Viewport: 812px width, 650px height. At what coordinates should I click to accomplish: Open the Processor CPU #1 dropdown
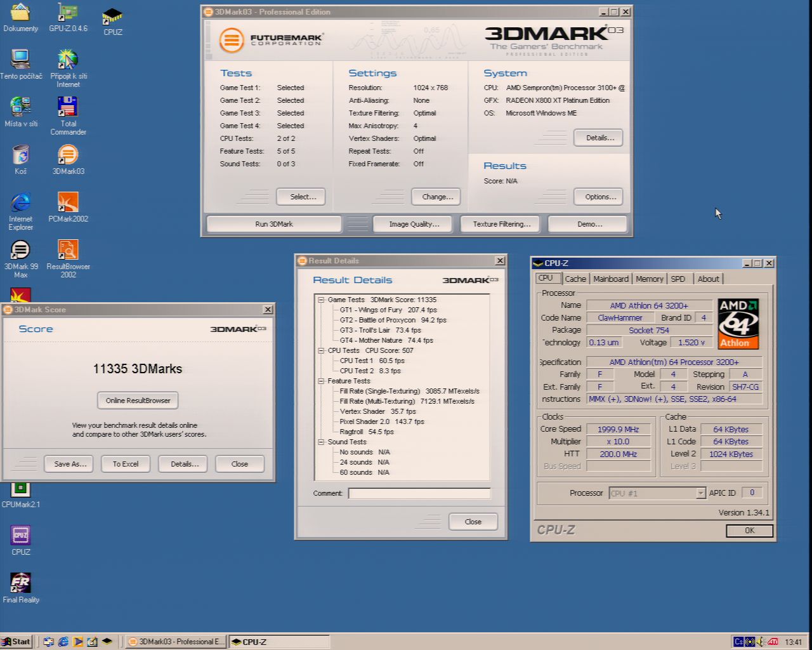700,493
